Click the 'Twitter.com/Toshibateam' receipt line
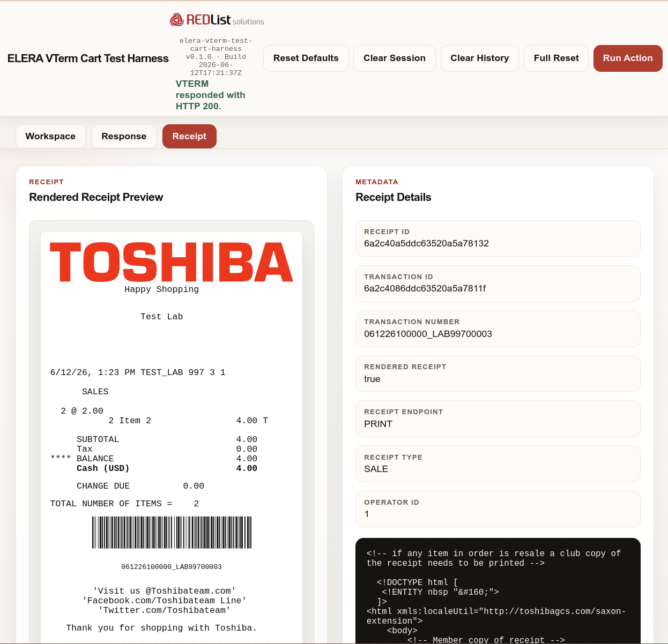Image resolution: width=668 pixels, height=644 pixels. (165, 610)
